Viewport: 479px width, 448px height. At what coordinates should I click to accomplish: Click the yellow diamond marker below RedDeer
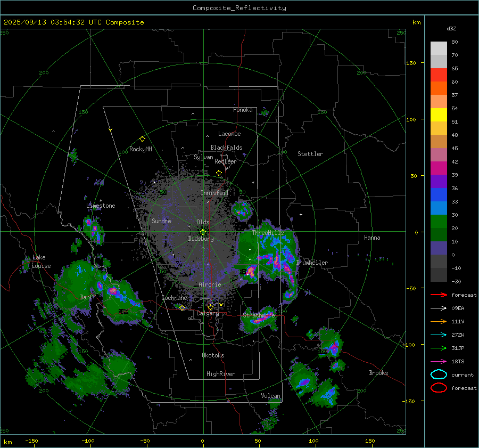pos(219,173)
